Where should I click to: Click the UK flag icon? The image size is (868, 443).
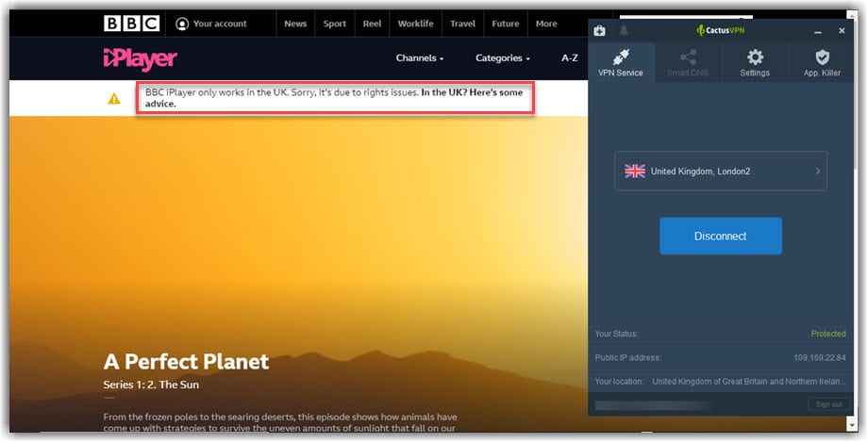click(635, 172)
